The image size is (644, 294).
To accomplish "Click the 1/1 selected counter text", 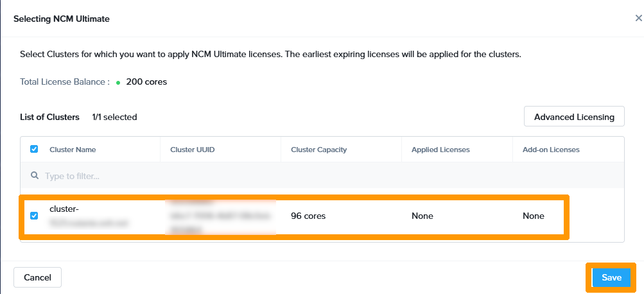I will [114, 117].
